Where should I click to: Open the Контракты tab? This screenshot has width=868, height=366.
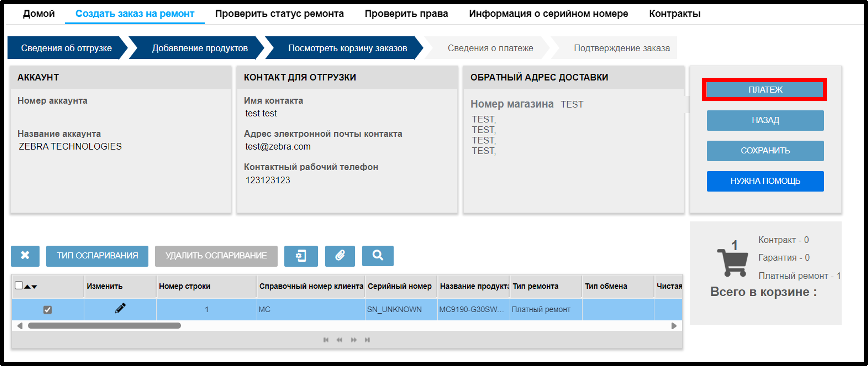coord(675,14)
